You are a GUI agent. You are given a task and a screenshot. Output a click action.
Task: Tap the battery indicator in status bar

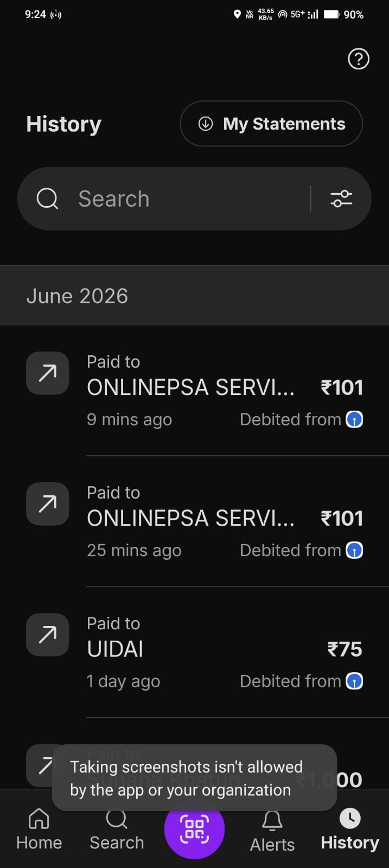331,15
